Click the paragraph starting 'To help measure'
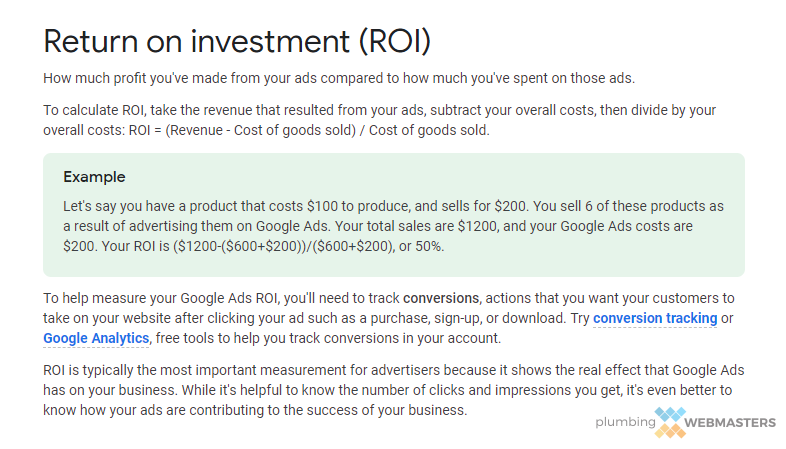786x449 pixels. [x=388, y=318]
